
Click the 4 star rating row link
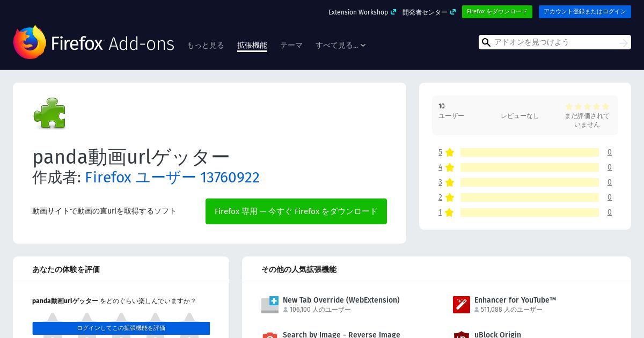446,167
